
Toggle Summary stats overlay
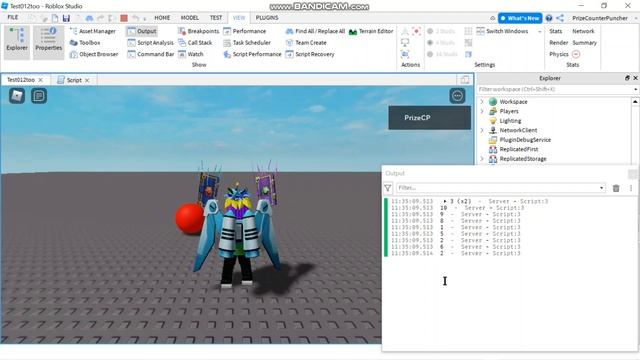584,42
